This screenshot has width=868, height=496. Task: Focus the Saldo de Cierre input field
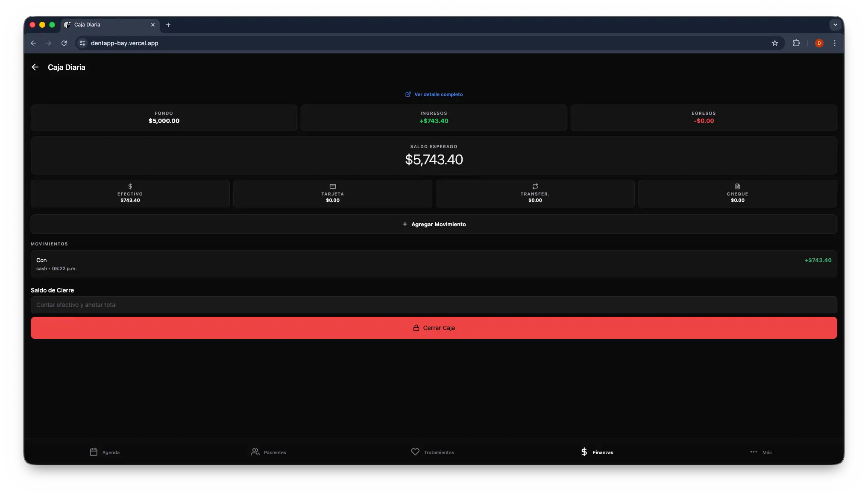click(x=434, y=305)
